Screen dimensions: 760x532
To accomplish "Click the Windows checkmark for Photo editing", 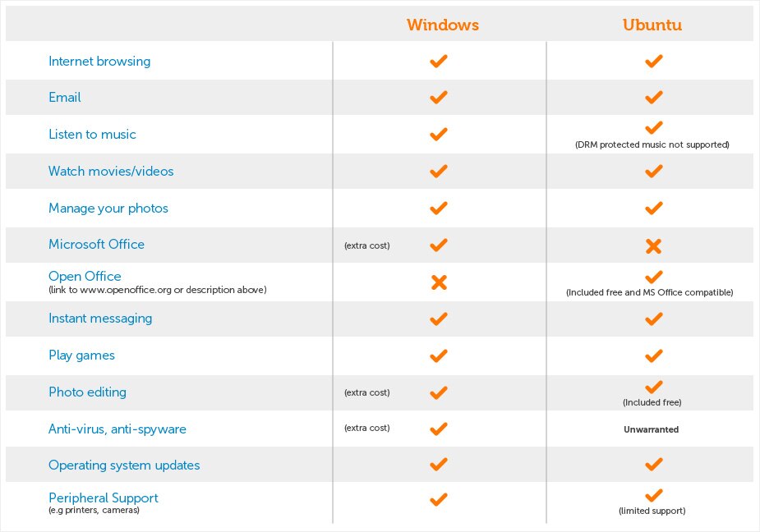I will coord(439,392).
